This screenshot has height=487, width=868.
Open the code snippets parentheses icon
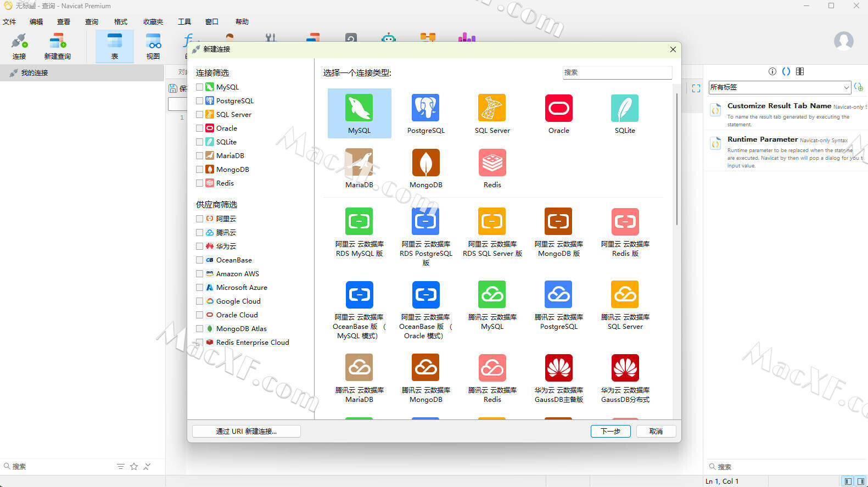point(786,71)
